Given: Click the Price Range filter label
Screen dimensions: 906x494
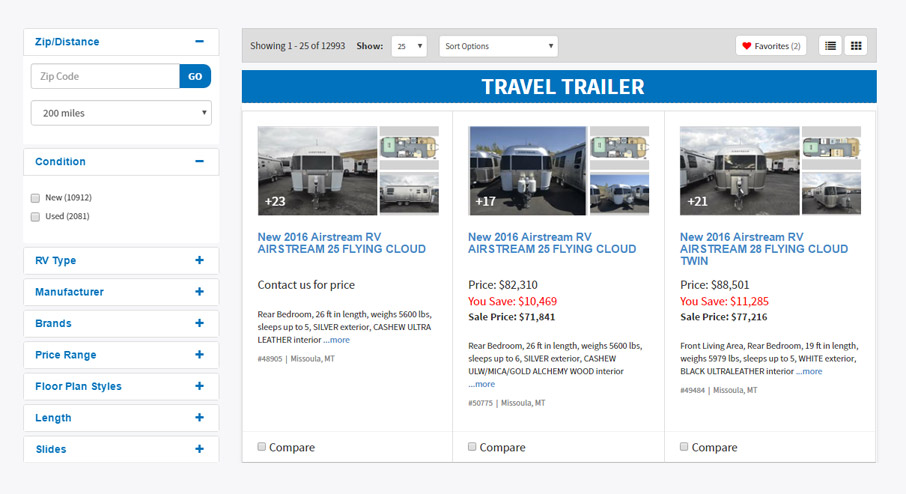Looking at the screenshot, I should tap(65, 355).
